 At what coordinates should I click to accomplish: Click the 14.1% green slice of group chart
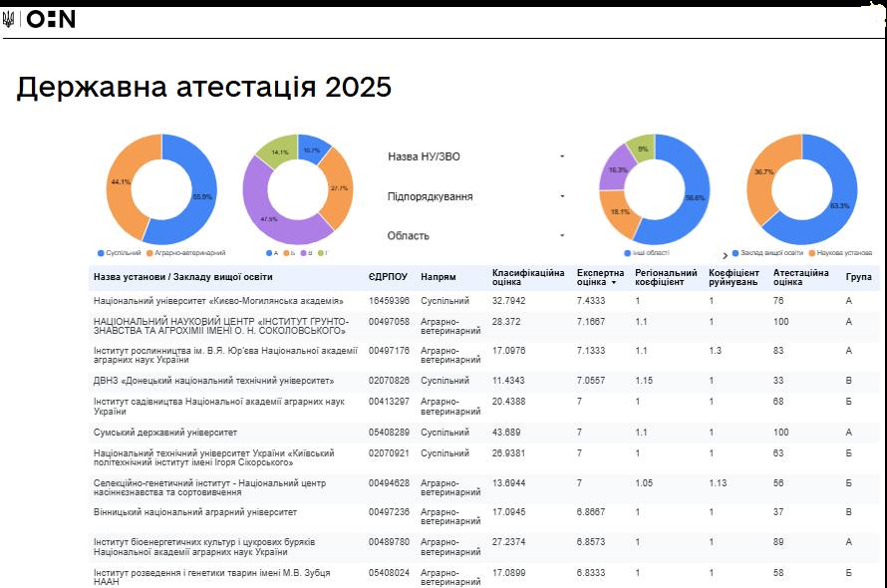tap(280, 151)
